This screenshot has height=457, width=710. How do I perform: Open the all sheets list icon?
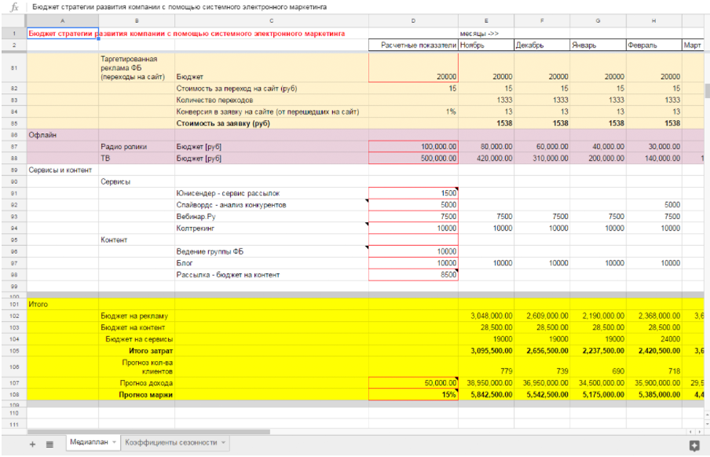pyautogui.click(x=50, y=444)
